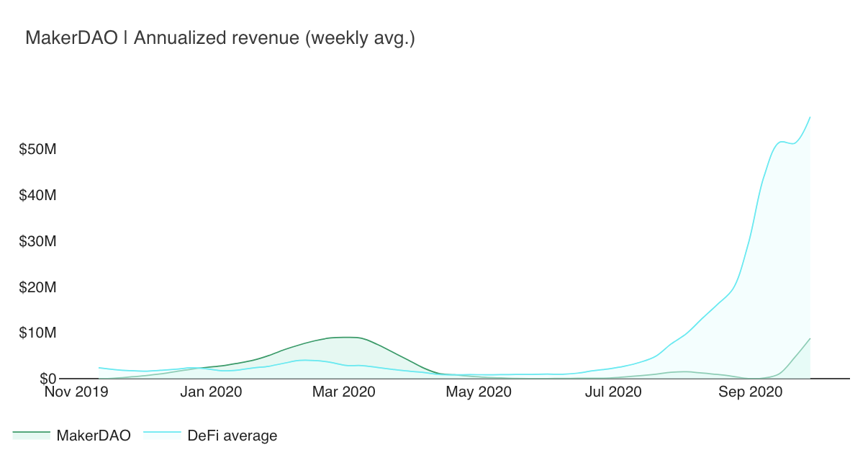Click the $10M y-axis label
The image size is (868, 460).
point(37,333)
